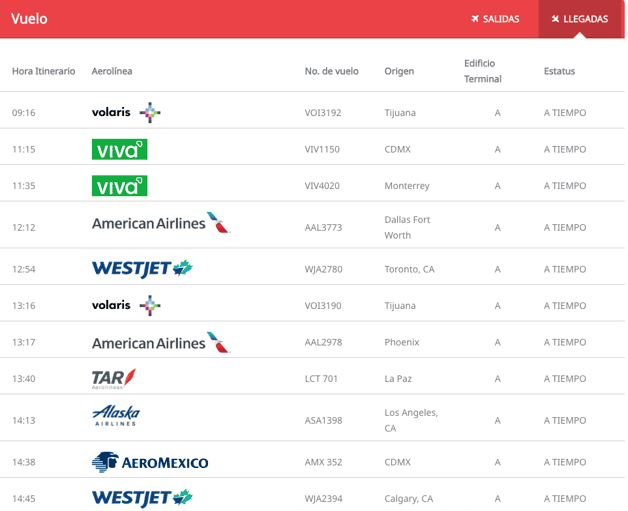
Task: Click the Alaska Airlines logo
Action: point(116,415)
